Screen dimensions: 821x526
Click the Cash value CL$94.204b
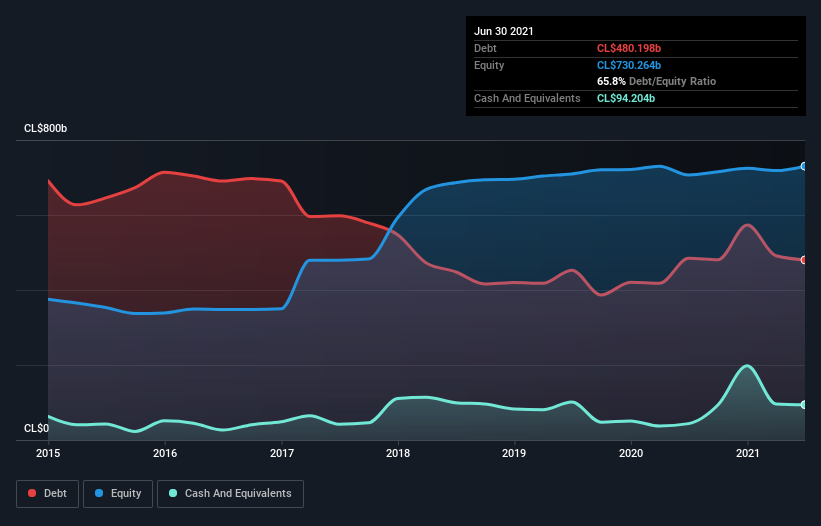(x=626, y=98)
